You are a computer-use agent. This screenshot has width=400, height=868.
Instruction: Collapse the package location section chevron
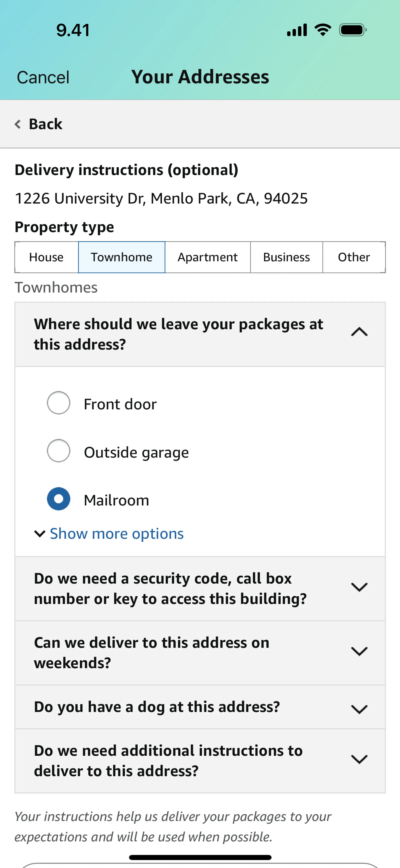click(x=359, y=332)
